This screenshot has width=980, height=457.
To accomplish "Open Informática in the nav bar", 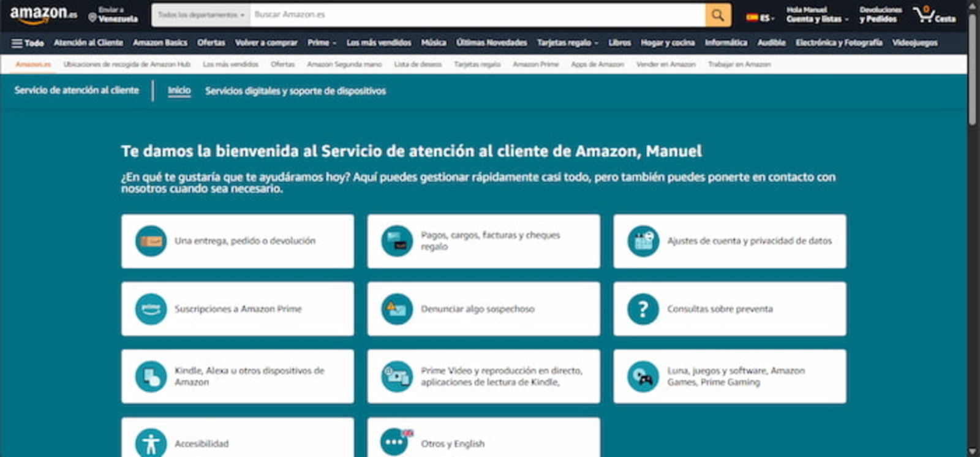I will tap(726, 43).
